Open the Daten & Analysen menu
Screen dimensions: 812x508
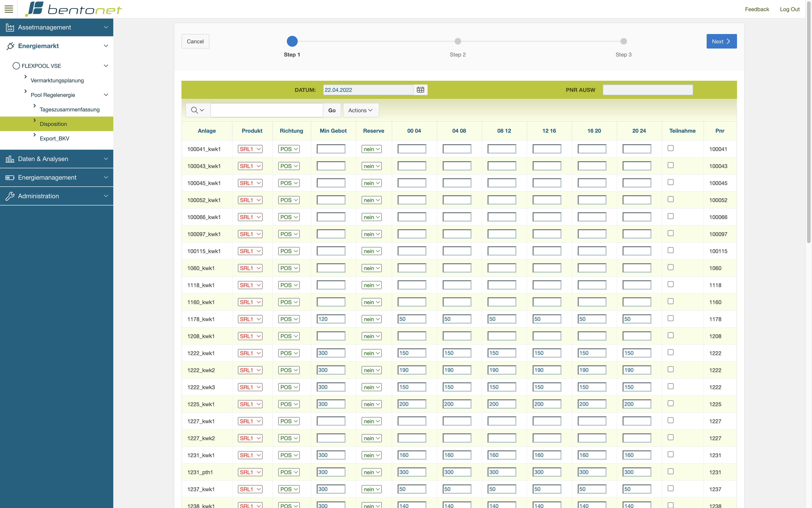pos(57,159)
